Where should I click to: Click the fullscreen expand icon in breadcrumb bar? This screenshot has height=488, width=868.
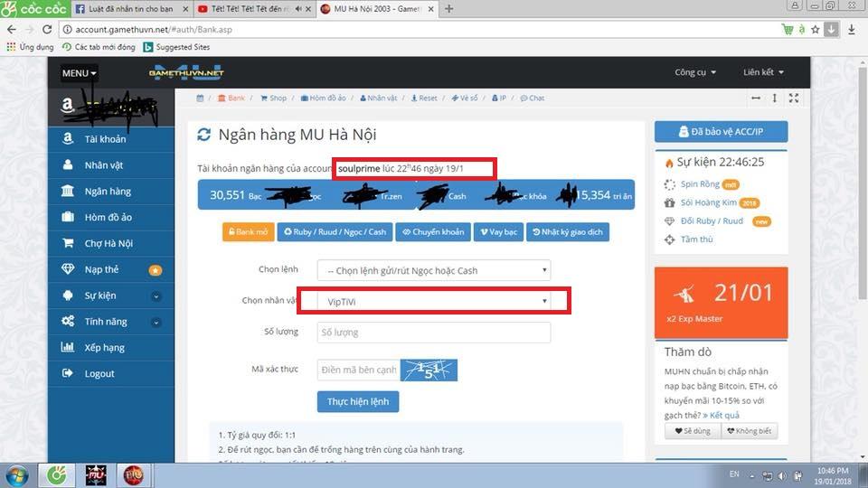pyautogui.click(x=794, y=99)
